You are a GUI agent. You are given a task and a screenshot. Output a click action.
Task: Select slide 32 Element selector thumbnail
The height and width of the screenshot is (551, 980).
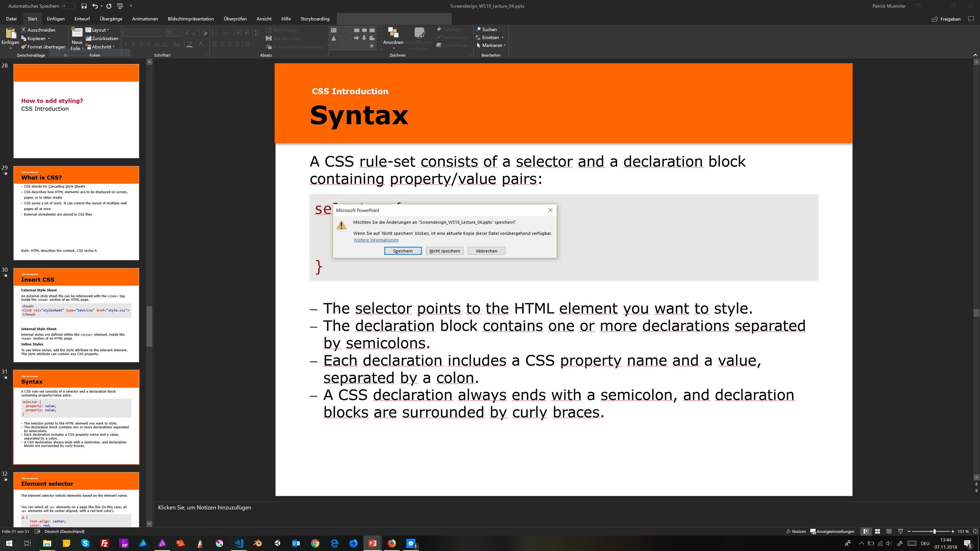76,500
